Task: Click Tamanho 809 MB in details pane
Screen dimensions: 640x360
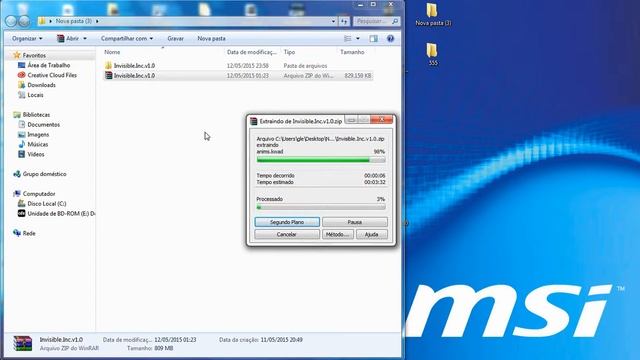Action: (150, 348)
